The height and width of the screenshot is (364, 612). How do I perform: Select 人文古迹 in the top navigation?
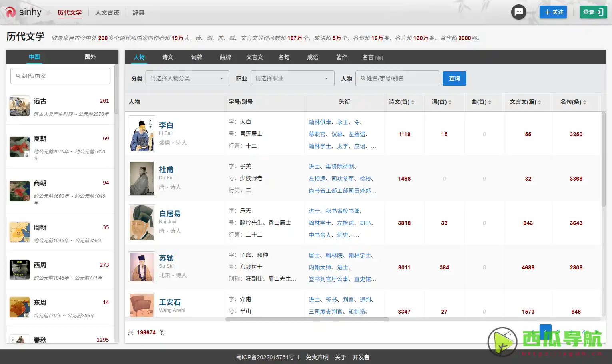107,12
